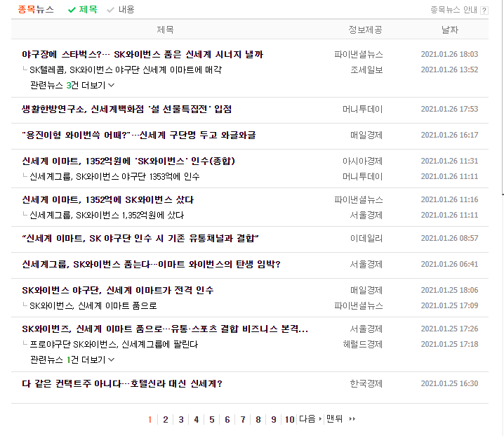The height and width of the screenshot is (436, 504).
Task: Click date 2021.01.25 17:26
Action: (449, 329)
